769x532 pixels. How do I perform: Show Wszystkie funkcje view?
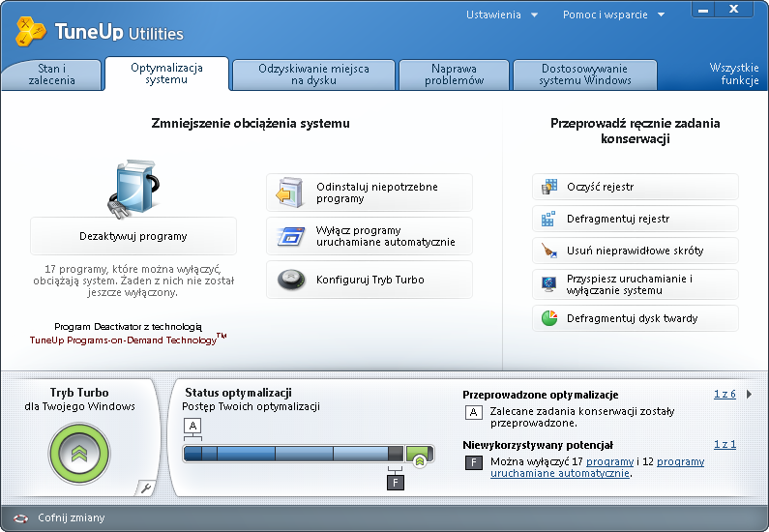click(x=734, y=74)
